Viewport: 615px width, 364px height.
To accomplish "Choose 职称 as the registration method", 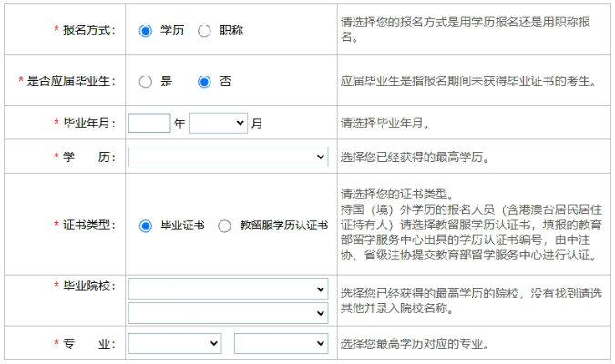I will (203, 31).
